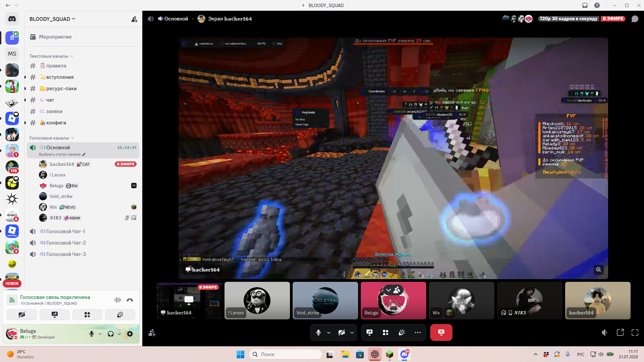Collapse the Голосовые каналы category
This screenshot has width=644, height=362.
(x=52, y=138)
